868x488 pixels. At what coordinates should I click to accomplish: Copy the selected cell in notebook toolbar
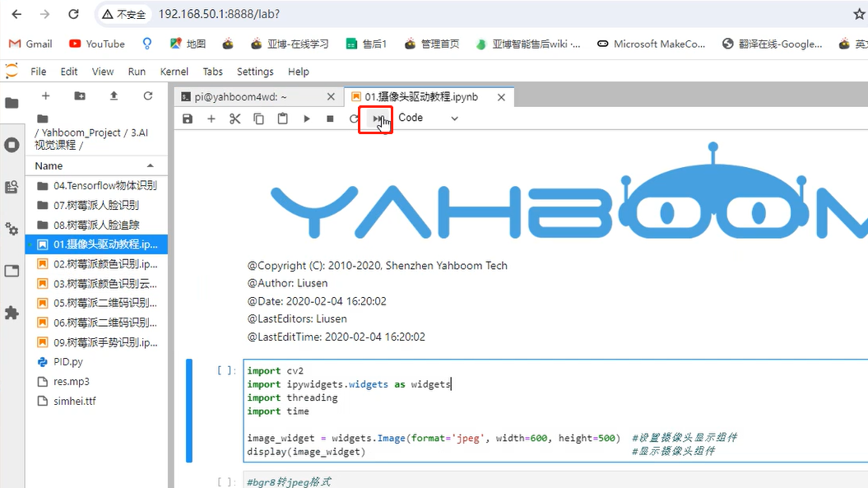pos(258,119)
